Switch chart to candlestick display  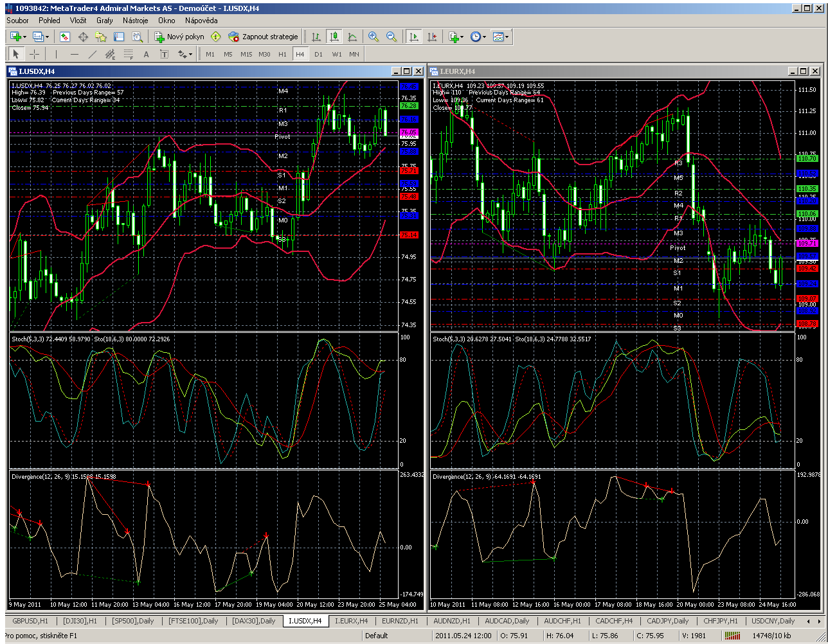point(334,37)
